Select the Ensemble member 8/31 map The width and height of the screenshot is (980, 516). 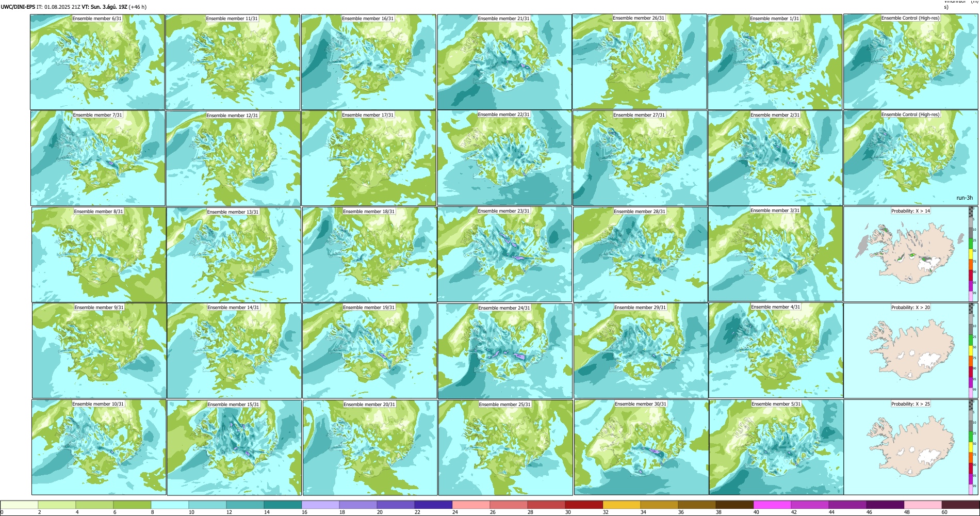(99, 254)
